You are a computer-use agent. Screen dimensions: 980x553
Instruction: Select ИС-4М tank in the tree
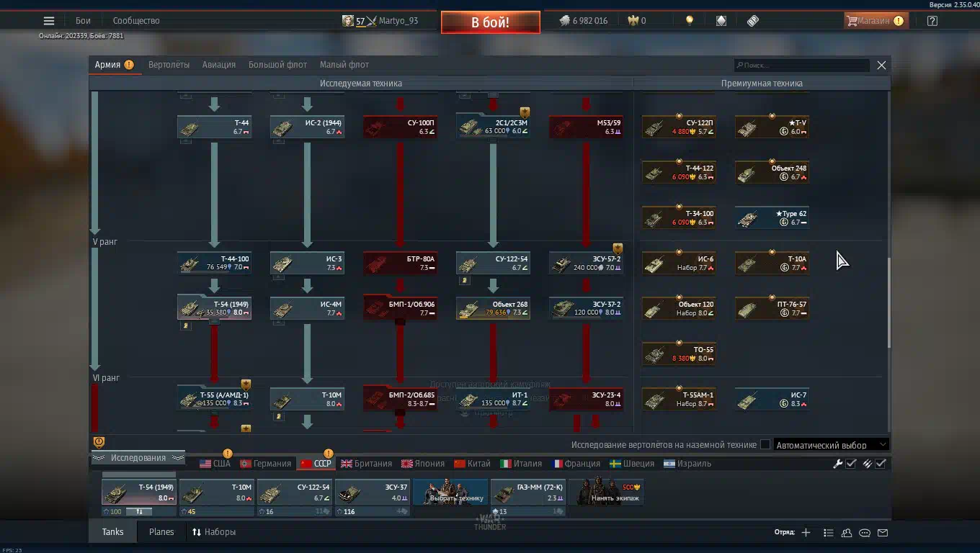coord(308,308)
